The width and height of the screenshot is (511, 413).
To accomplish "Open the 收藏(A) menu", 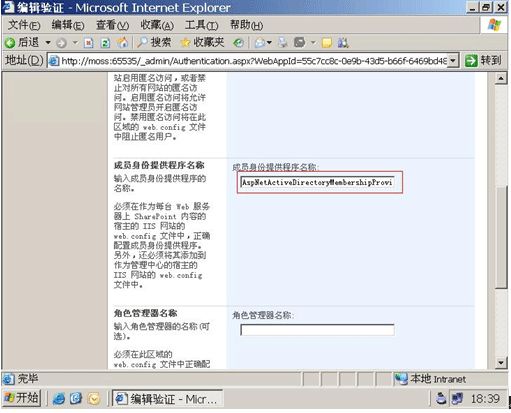I will 157,25.
